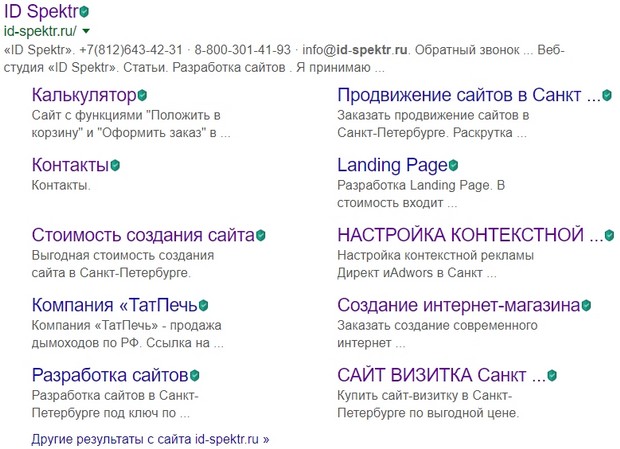The width and height of the screenshot is (620, 449).
Task: Click snippet 'Выгодная стоимость создания'
Action: [123, 255]
